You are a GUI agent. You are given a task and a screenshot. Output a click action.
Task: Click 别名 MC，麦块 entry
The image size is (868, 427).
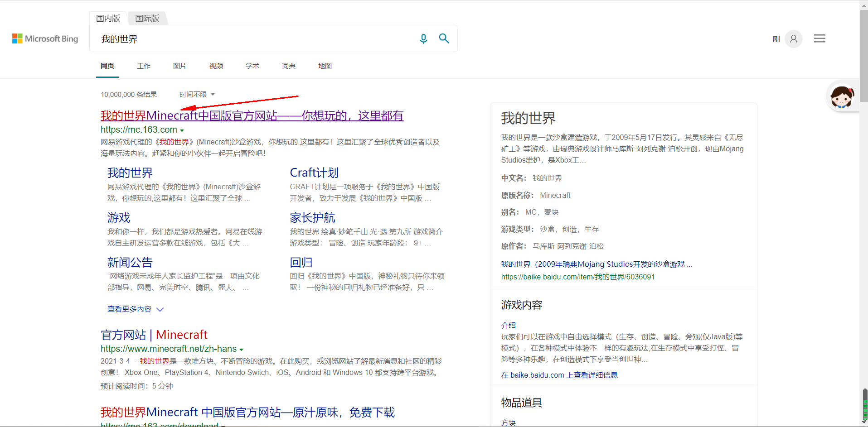point(530,212)
